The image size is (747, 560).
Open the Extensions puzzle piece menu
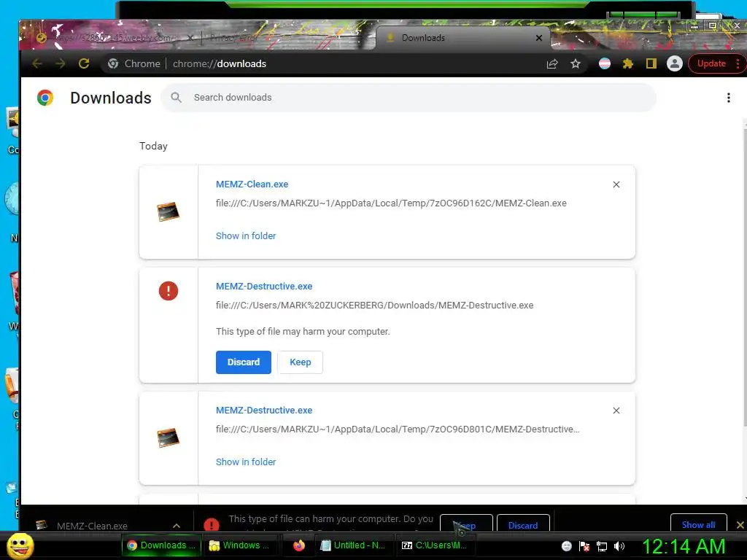[x=628, y=64]
